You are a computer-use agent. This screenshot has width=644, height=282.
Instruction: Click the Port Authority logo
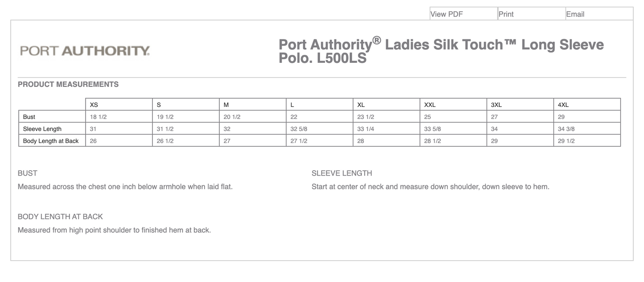click(x=84, y=50)
